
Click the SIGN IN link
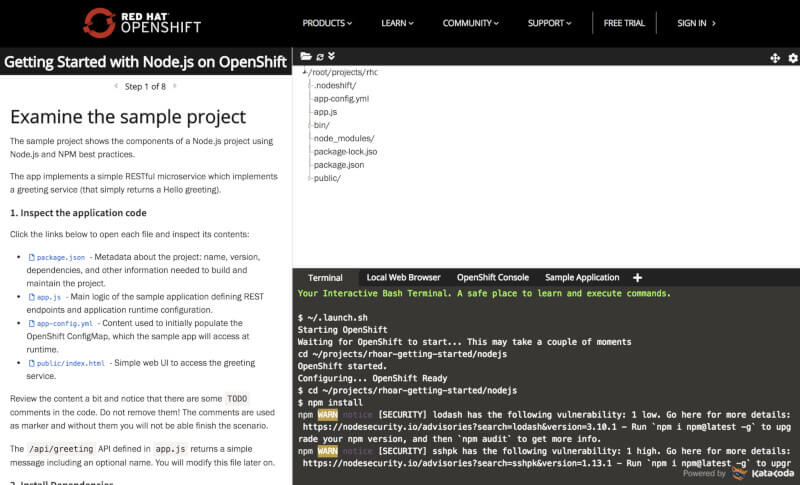[696, 23]
